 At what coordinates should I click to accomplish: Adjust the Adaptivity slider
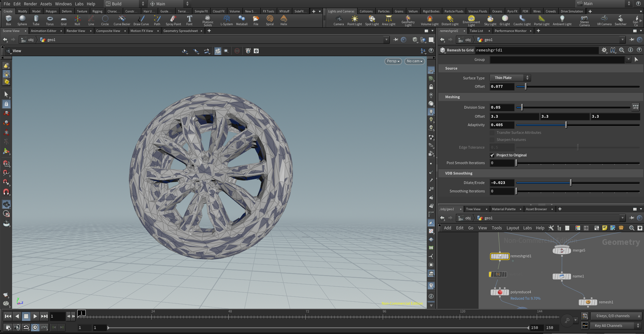pyautogui.click(x=578, y=125)
